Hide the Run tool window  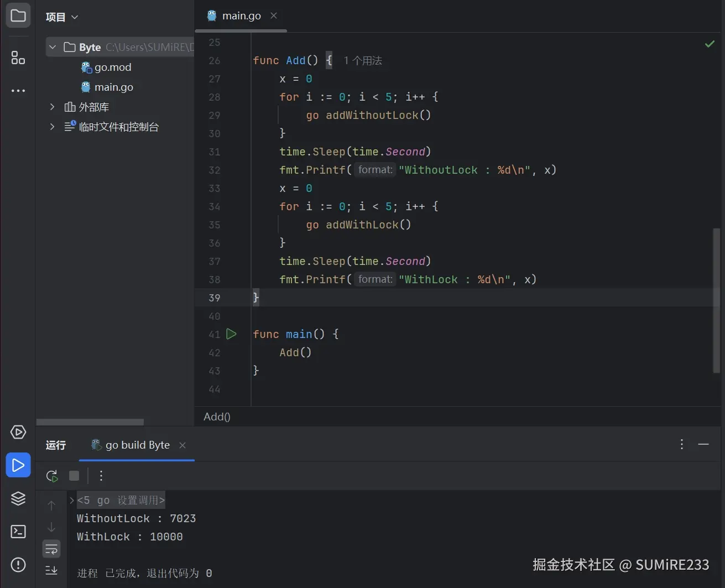(x=703, y=444)
